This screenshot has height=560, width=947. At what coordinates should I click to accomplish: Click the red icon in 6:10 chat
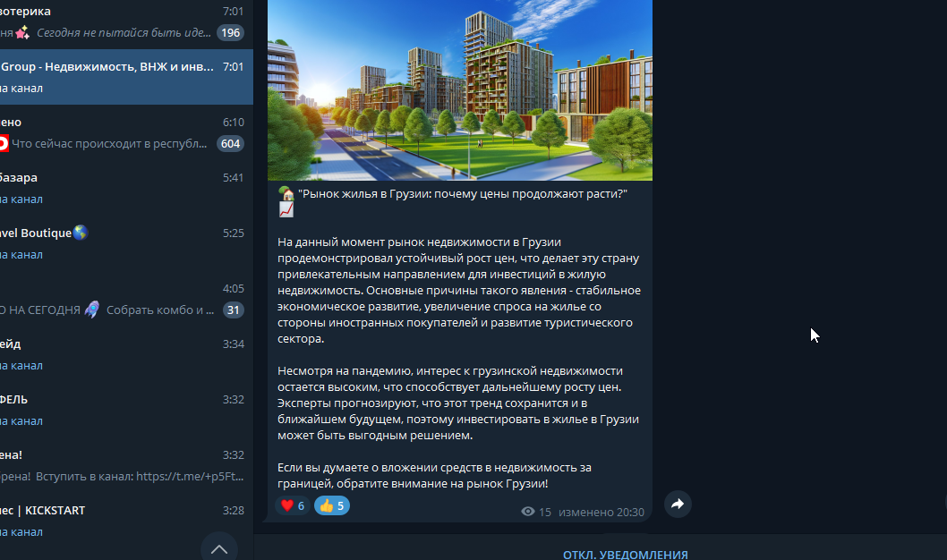pyautogui.click(x=4, y=144)
